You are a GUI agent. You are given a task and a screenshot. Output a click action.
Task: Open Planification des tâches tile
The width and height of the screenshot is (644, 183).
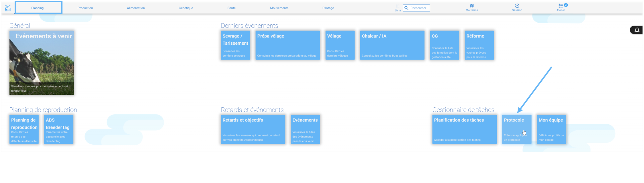click(465, 129)
